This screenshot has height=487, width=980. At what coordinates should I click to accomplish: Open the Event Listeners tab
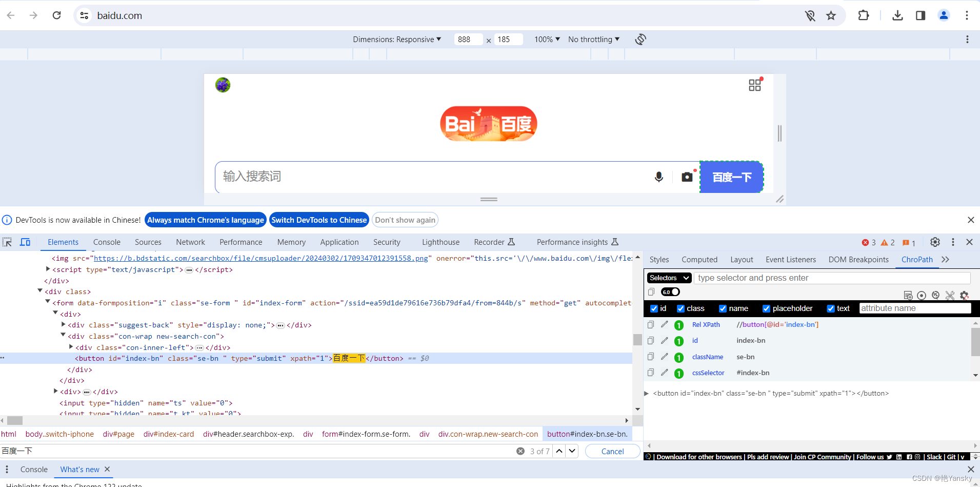pos(791,260)
